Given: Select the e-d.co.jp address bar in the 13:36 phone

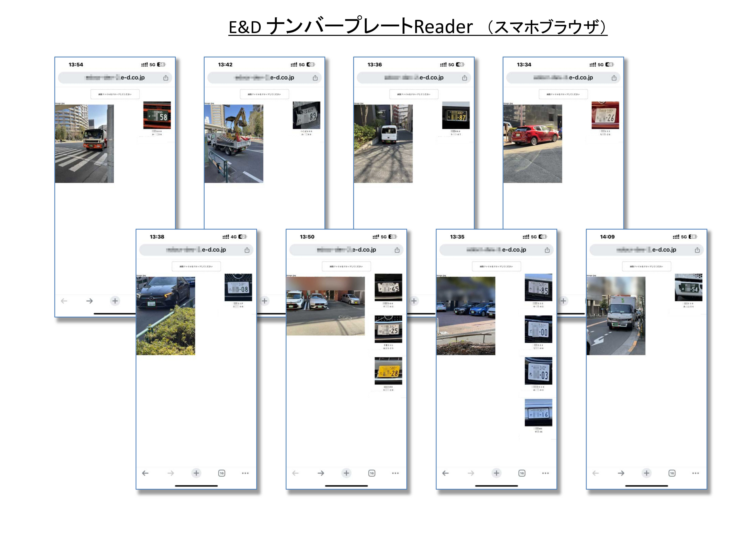Looking at the screenshot, I should coord(414,78).
